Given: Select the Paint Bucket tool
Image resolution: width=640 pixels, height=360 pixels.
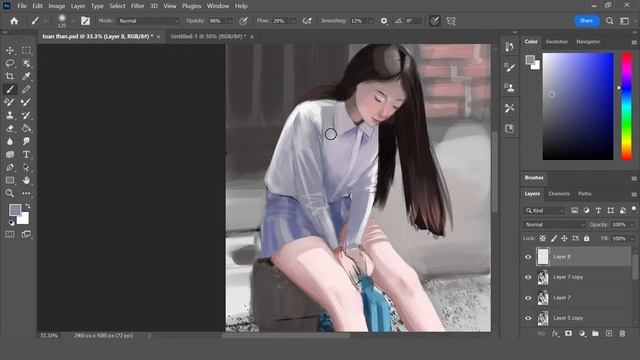Looking at the screenshot, I should point(27,129).
